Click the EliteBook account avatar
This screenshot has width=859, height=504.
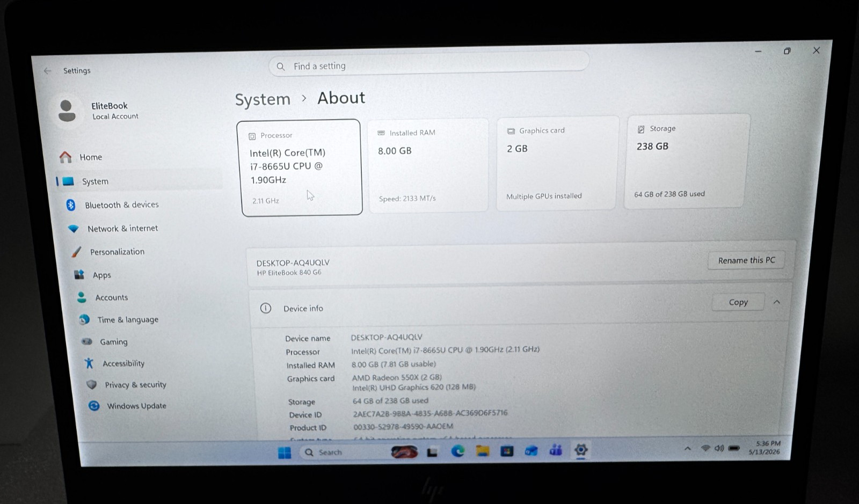coord(67,111)
